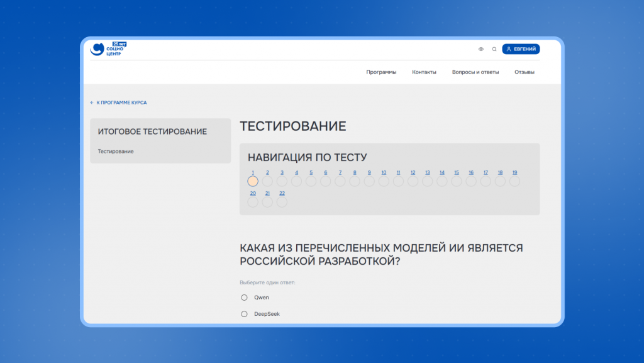Select the Qwen radio button
The height and width of the screenshot is (363, 644).
tap(244, 298)
